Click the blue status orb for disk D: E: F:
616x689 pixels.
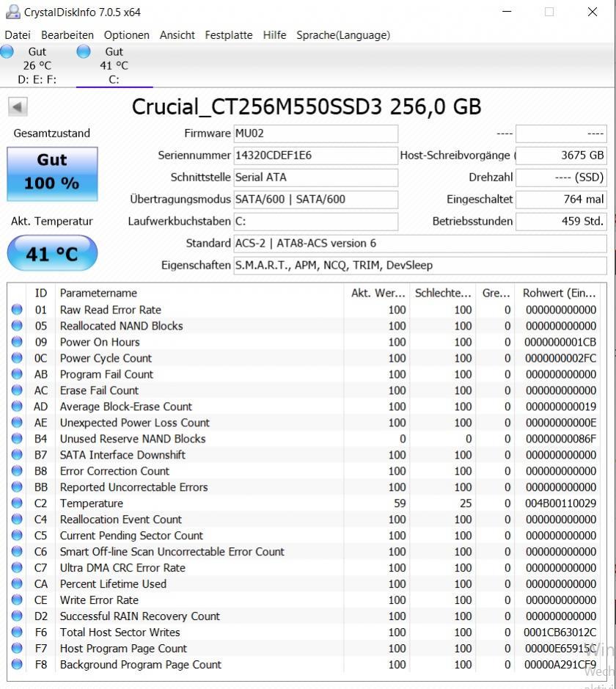click(7, 51)
